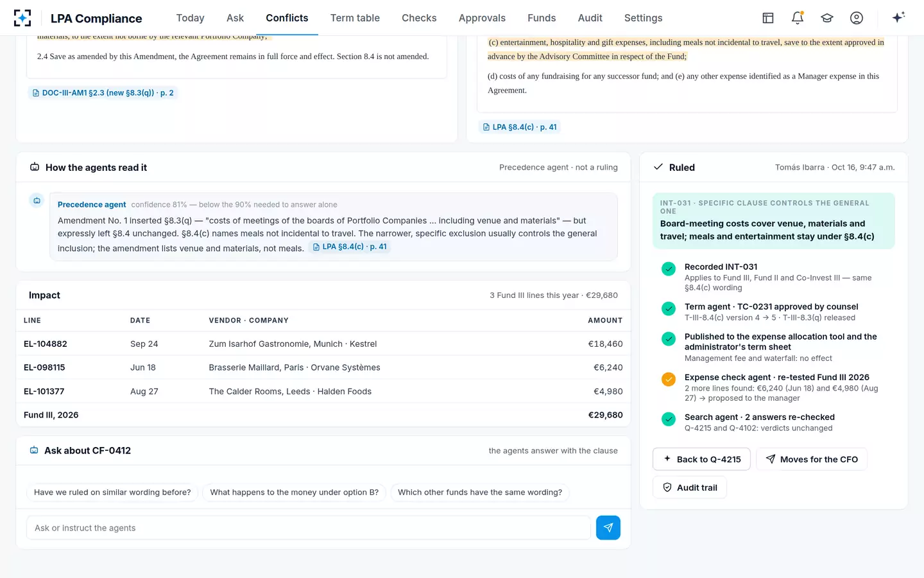This screenshot has height=578, width=924.
Task: Go to the Term table tab
Action: (x=355, y=18)
